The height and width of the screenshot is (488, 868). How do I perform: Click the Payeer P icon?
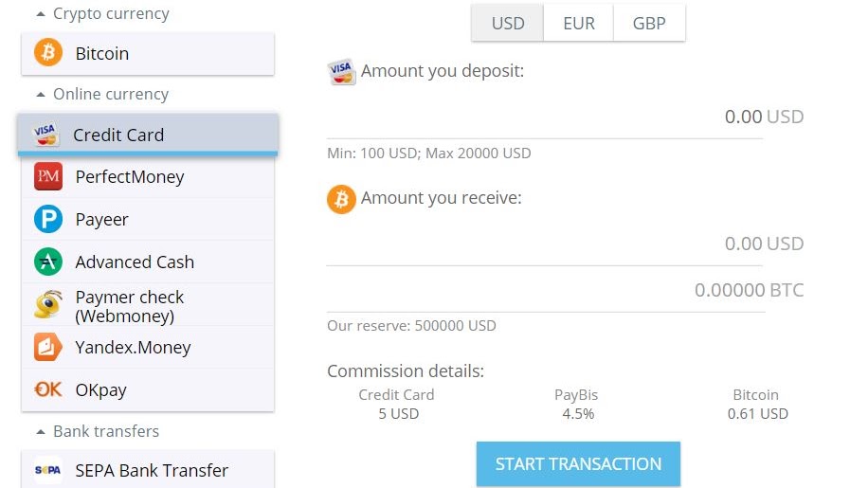click(x=47, y=220)
